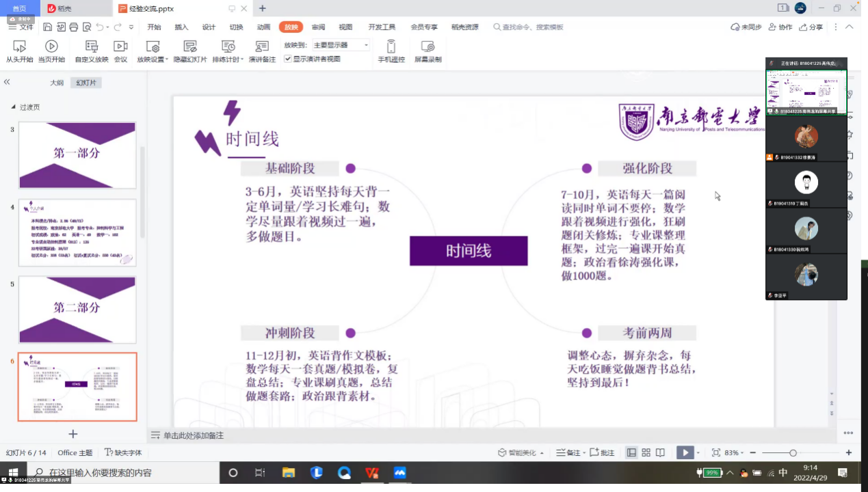Switch to 大纲 outline tab
868x492 pixels.
(x=57, y=83)
